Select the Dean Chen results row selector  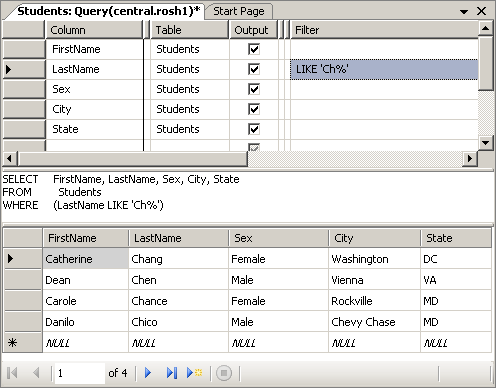pyautogui.click(x=22, y=279)
